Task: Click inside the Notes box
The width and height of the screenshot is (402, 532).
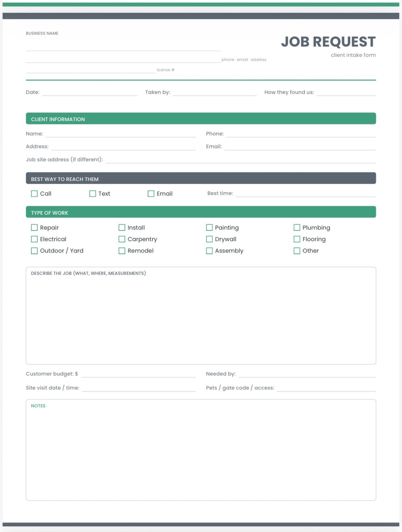Action: coord(201,450)
